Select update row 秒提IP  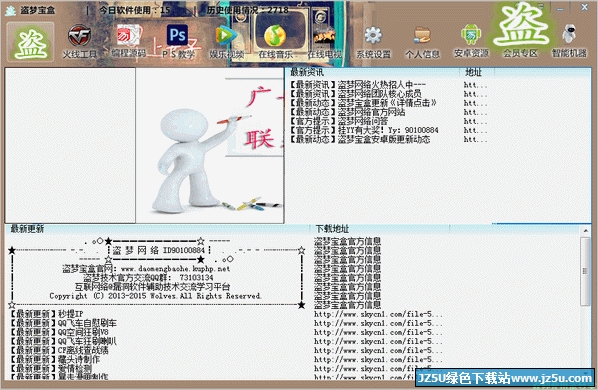tap(47, 314)
